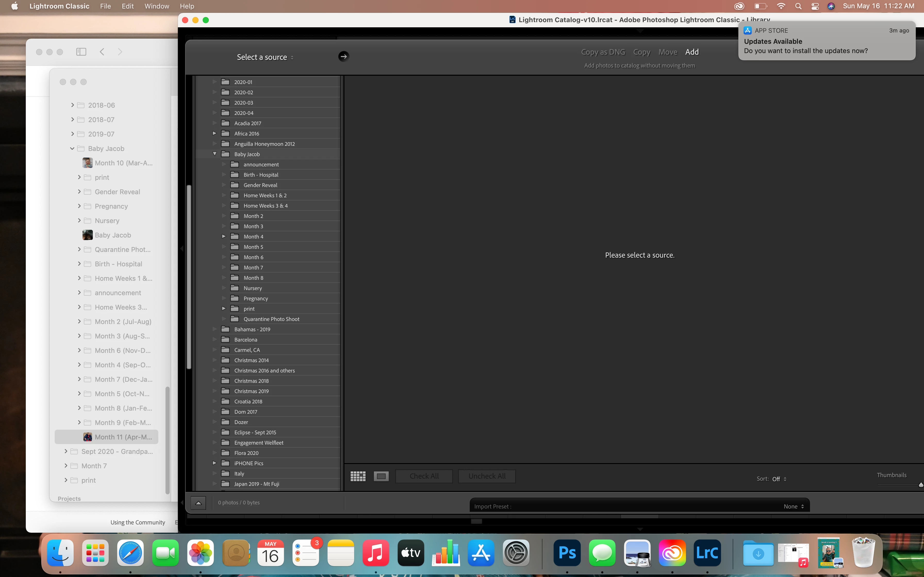Open Photoshop from the dock

(x=567, y=553)
